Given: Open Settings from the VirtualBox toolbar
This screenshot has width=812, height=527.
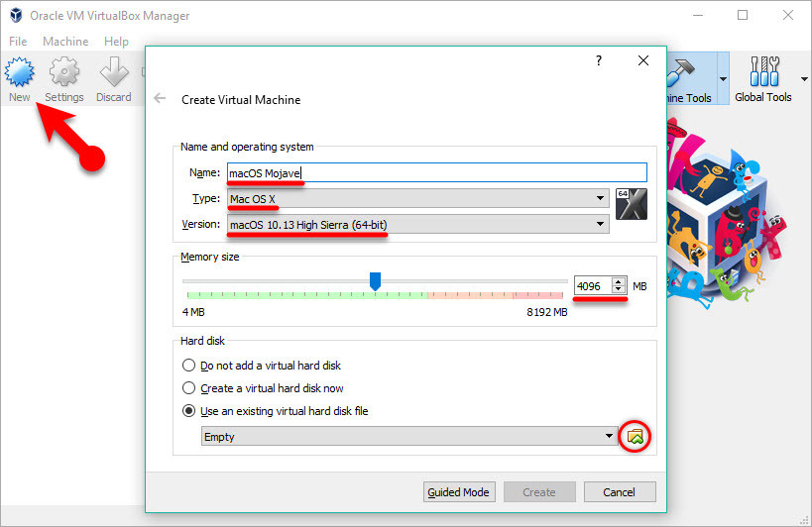Looking at the screenshot, I should tap(64, 79).
